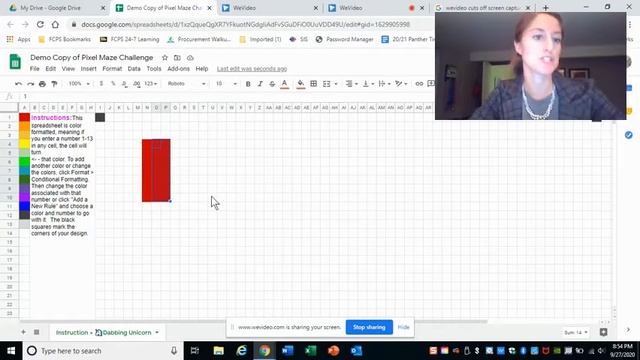Format as percent with percent icon

coord(113,84)
